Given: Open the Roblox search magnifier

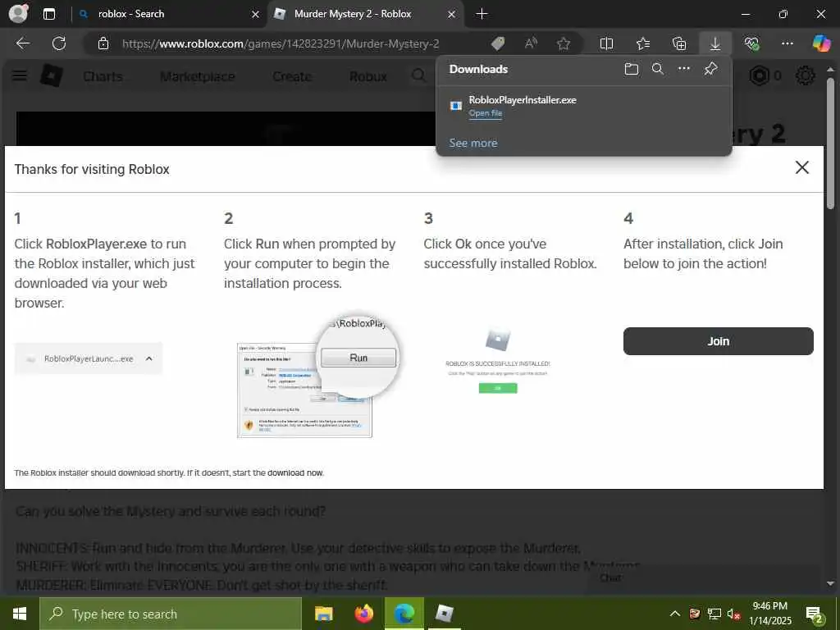Looking at the screenshot, I should pyautogui.click(x=418, y=75).
